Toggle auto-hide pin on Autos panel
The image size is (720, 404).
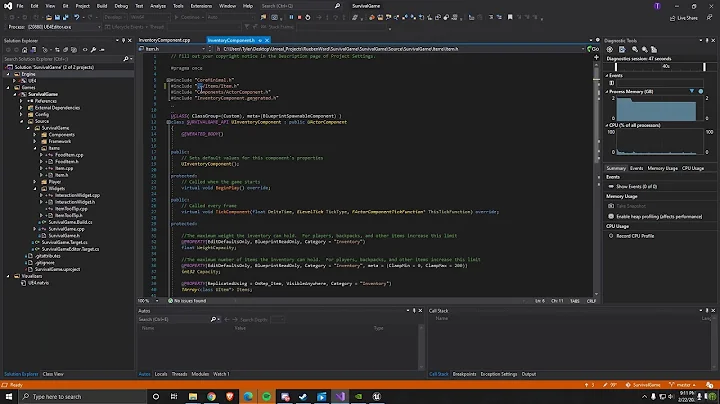[414, 311]
